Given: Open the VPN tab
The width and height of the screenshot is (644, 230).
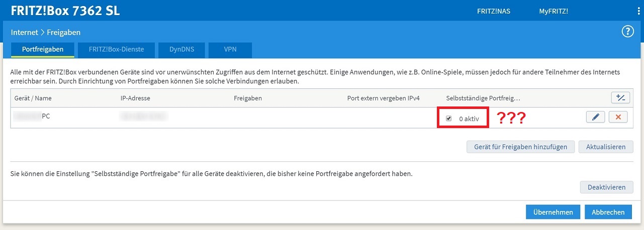Looking at the screenshot, I should pyautogui.click(x=230, y=50).
